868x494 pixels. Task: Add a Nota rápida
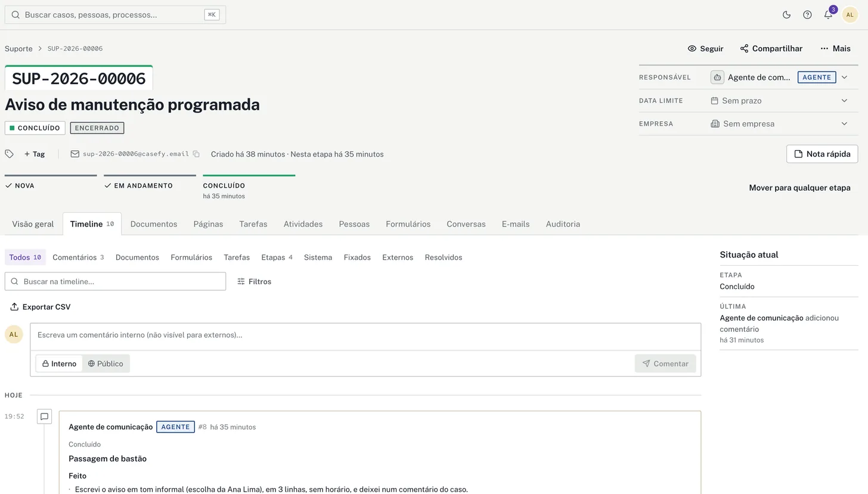(x=822, y=154)
